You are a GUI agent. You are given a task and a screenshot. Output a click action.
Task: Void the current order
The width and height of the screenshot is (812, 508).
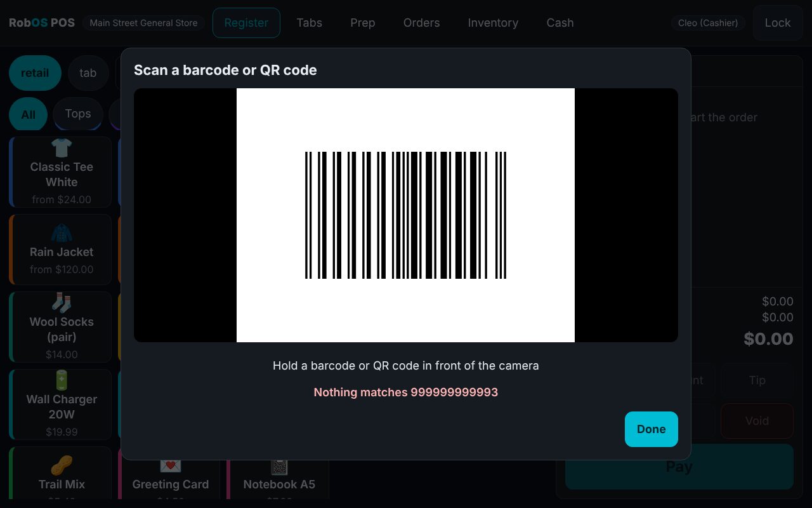pyautogui.click(x=757, y=421)
